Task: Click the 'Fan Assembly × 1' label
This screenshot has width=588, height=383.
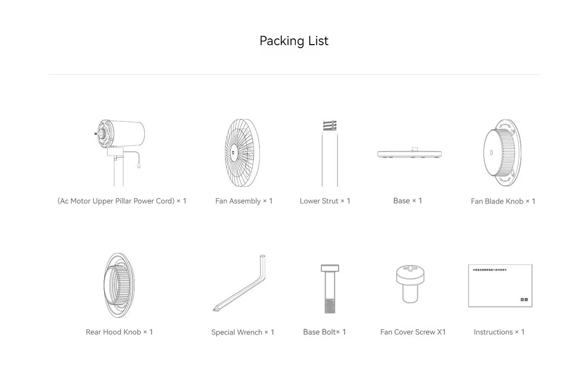Action: click(x=244, y=201)
